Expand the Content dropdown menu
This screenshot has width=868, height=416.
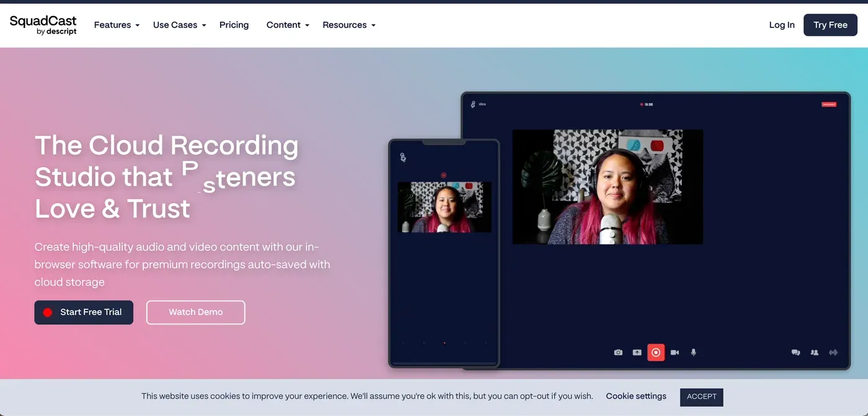click(288, 25)
